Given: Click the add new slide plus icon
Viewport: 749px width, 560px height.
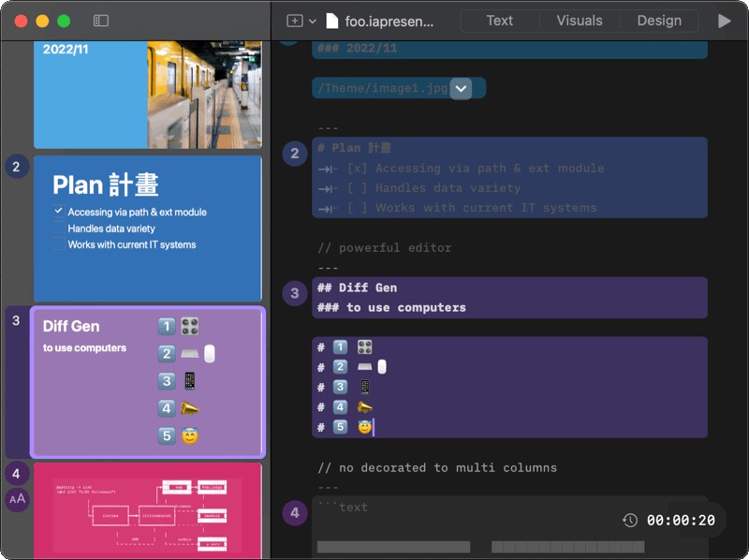Looking at the screenshot, I should (x=293, y=20).
